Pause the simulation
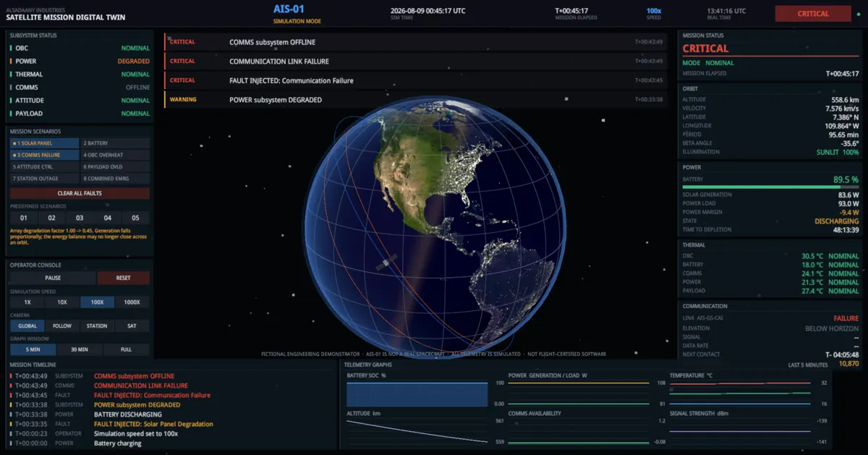The image size is (868, 455). (x=53, y=278)
